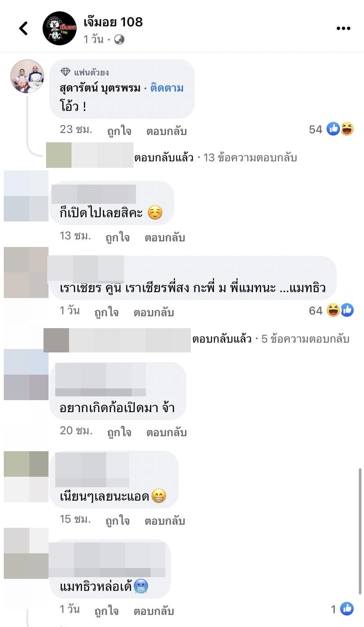
Task: Like the ก็เปิดไปเลยสิคะ comment
Action: click(x=118, y=237)
